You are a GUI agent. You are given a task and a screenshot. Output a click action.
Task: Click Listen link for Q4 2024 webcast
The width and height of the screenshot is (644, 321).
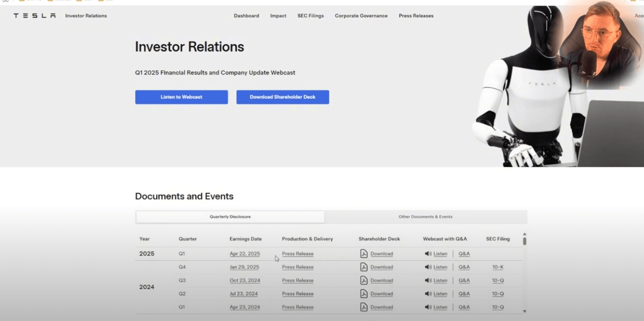coord(440,267)
